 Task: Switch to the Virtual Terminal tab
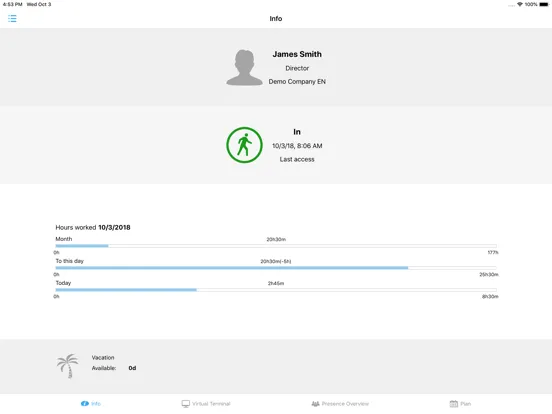206,403
